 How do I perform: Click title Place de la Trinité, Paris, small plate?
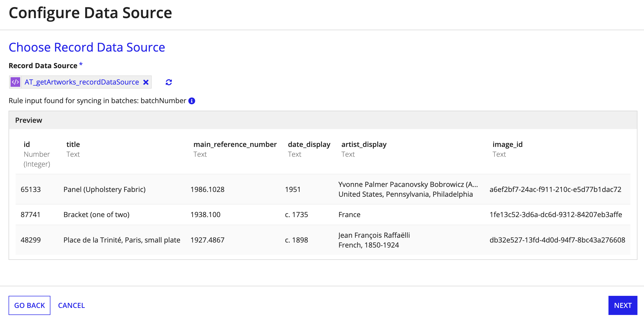pos(122,240)
